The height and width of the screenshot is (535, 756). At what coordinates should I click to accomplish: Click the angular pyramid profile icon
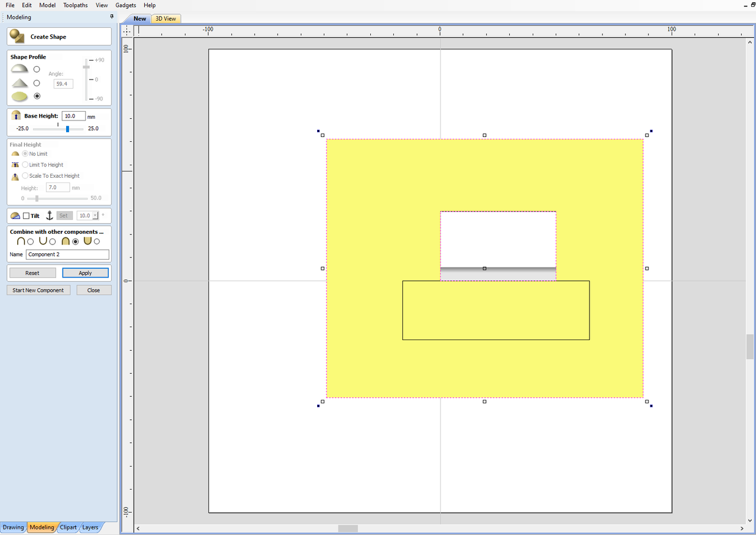point(19,83)
